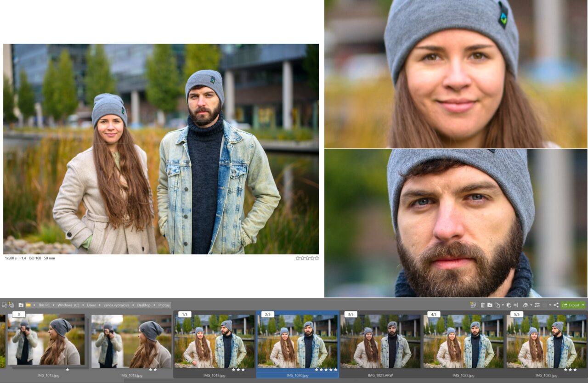588x383 pixels.
Task: Expand the chevron after 'This PC' in path
Action: (x=53, y=305)
